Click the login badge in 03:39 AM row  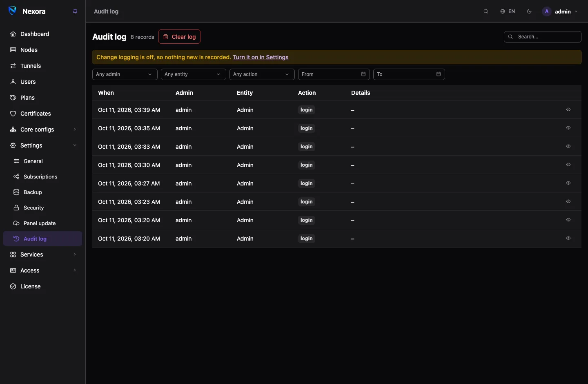pyautogui.click(x=307, y=110)
